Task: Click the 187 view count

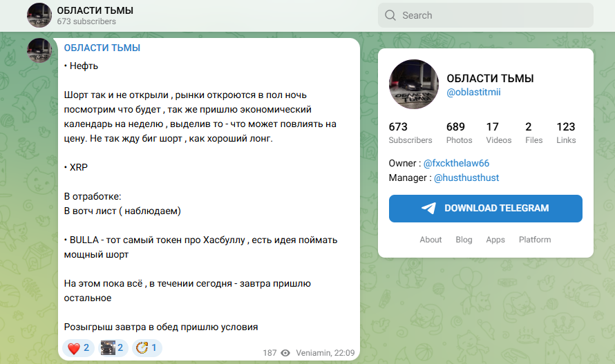Action: [270, 353]
